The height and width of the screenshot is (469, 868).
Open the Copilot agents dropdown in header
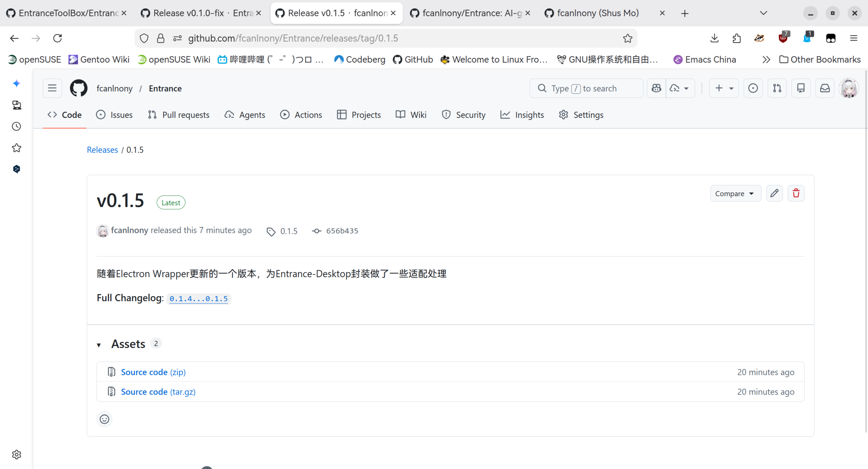click(680, 88)
